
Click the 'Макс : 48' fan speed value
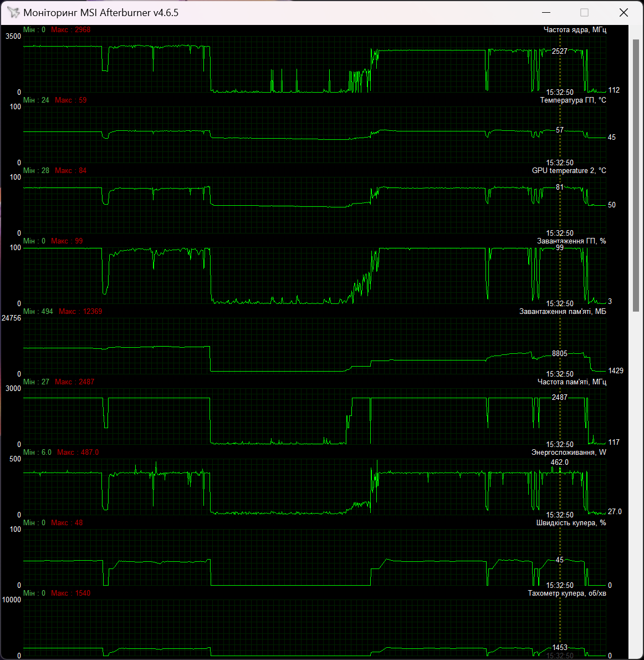click(x=67, y=523)
